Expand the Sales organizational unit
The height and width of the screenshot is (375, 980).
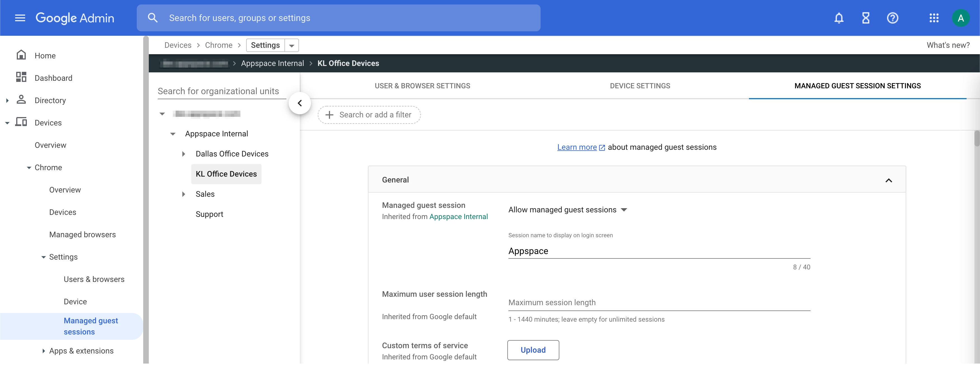(183, 194)
